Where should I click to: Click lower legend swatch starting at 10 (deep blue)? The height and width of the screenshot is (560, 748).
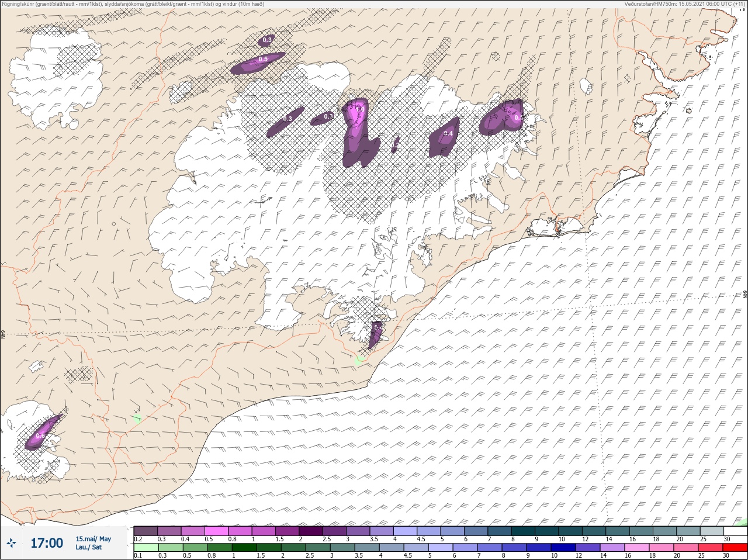pos(563,548)
